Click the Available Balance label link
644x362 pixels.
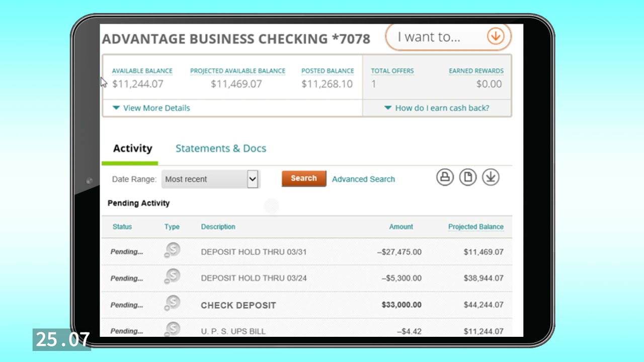tap(142, 71)
